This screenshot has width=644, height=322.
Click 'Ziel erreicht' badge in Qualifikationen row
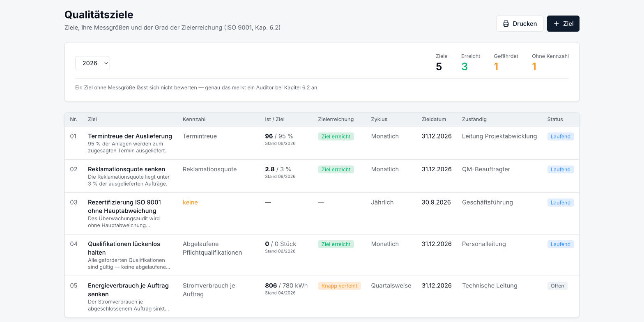tap(336, 244)
